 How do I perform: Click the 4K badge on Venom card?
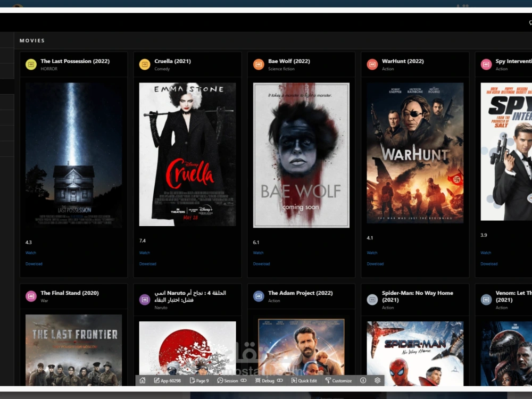[x=486, y=300]
